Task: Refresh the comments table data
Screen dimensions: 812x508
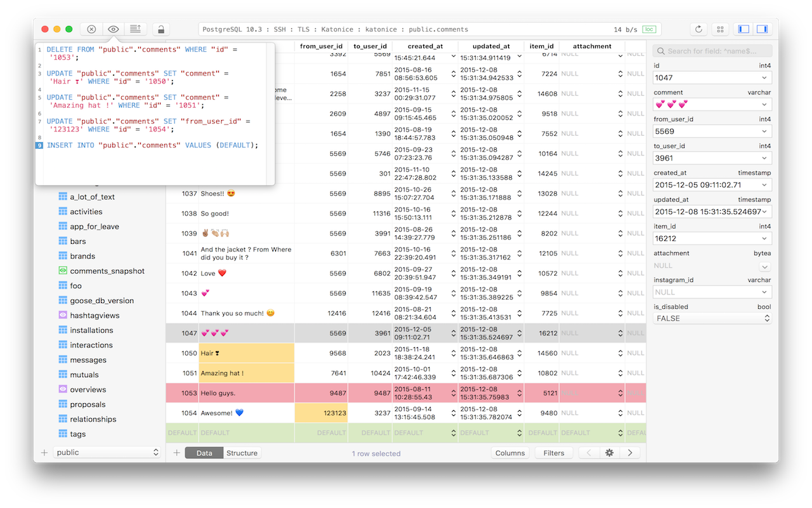Action: coord(698,29)
